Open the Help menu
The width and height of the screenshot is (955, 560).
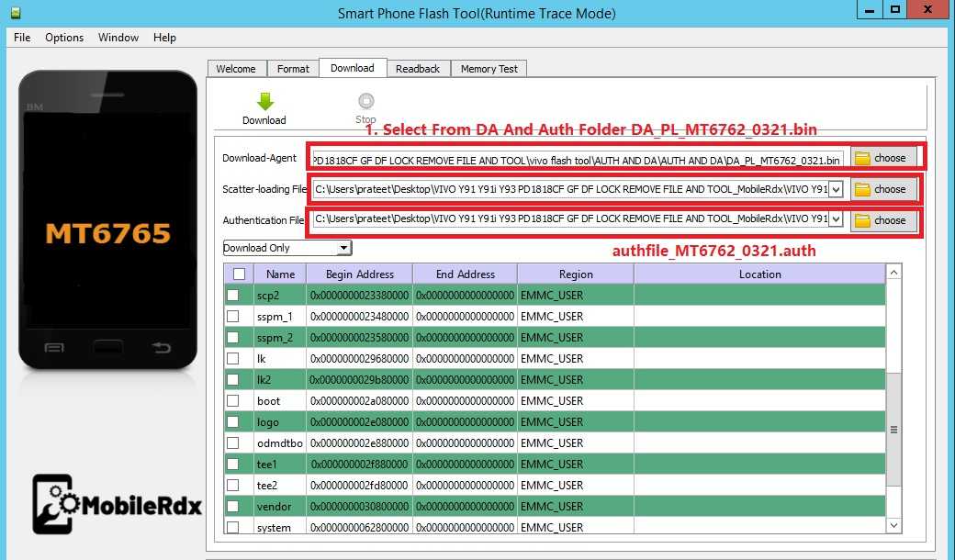coord(164,37)
